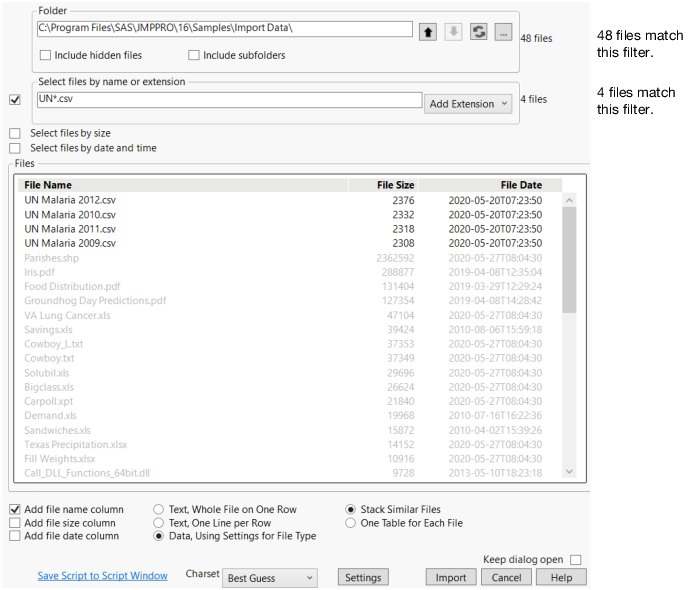Select UN Malaria 2009.csv row
Viewport: 697px width, 590px height.
290,243
